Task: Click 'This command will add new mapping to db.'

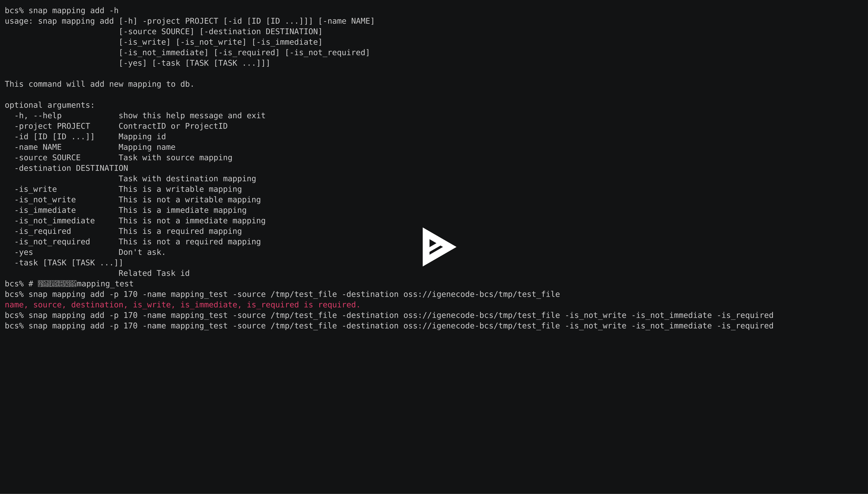Action: [x=99, y=84]
